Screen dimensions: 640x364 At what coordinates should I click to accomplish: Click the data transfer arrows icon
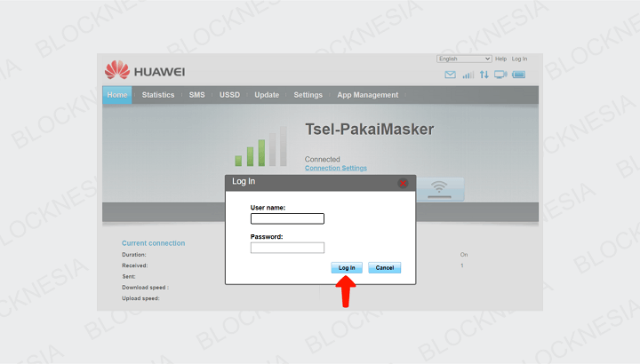coord(484,75)
